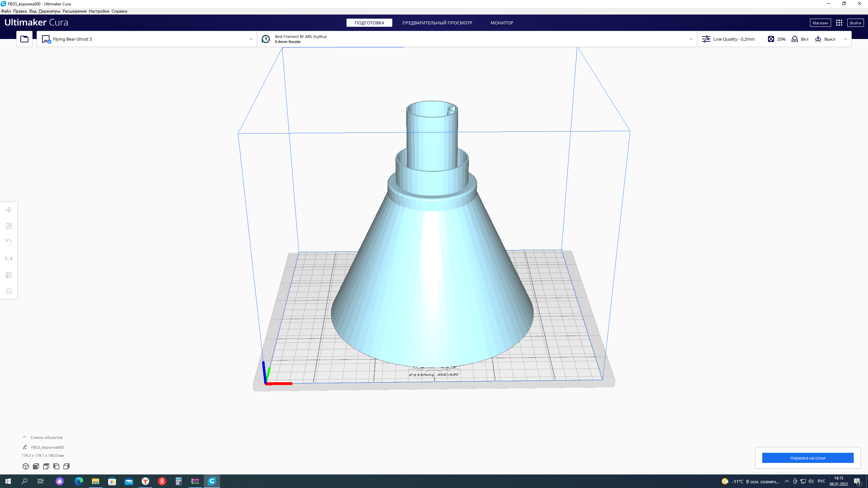Select the Rotate tool in sidebar
This screenshot has height=488, width=868.
[x=9, y=242]
